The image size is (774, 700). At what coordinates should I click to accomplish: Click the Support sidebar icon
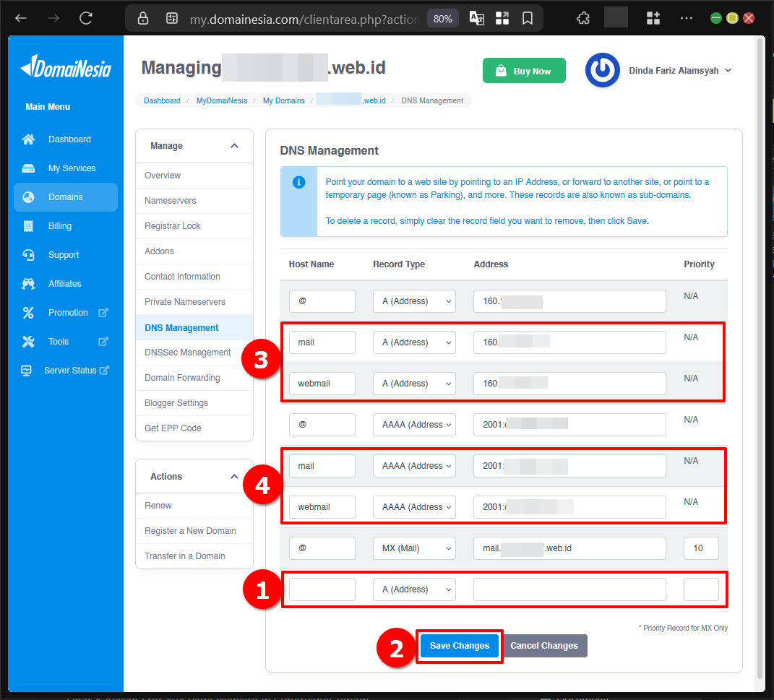pyautogui.click(x=28, y=254)
